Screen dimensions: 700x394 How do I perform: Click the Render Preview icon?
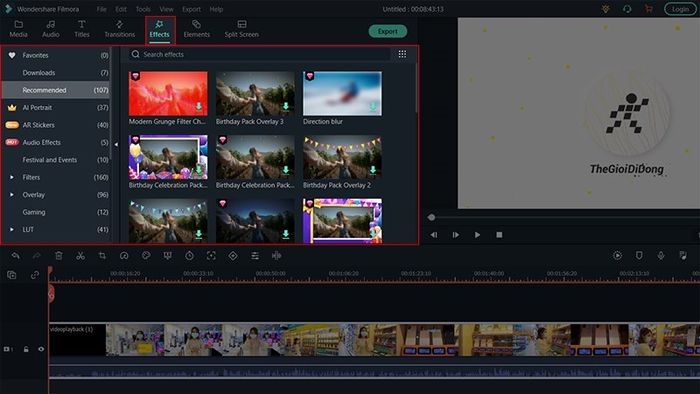[x=617, y=256]
